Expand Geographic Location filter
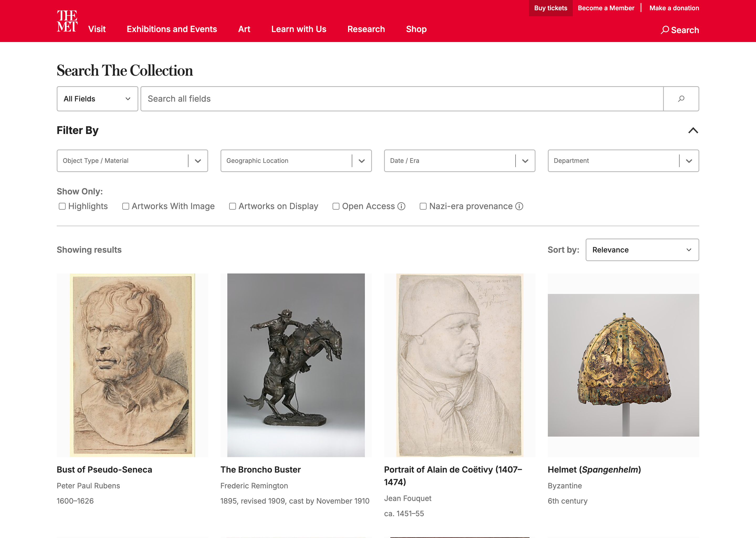 coord(296,161)
